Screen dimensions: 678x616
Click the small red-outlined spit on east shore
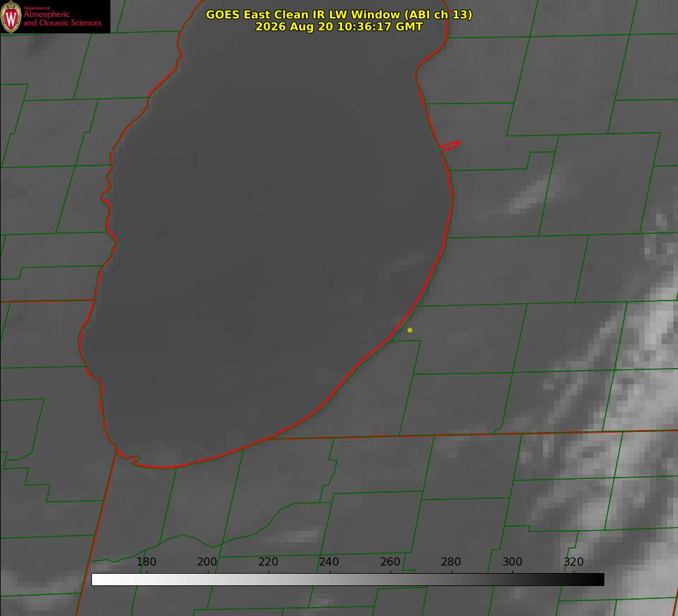(450, 146)
